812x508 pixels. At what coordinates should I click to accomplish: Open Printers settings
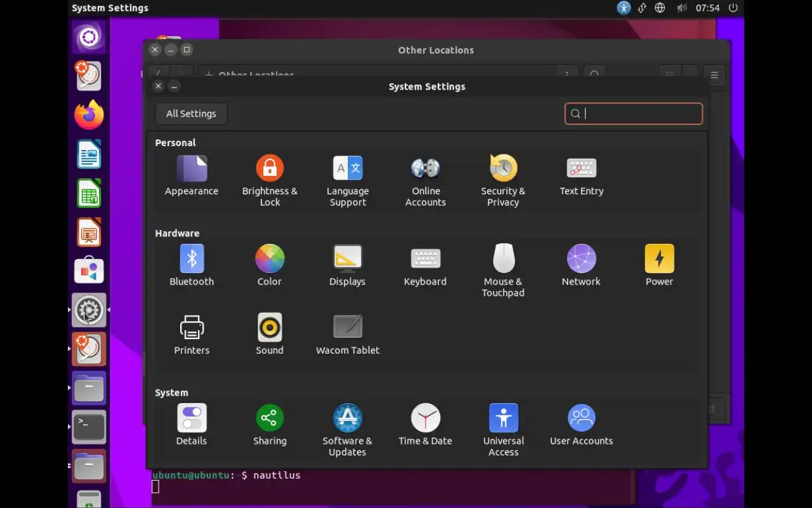pyautogui.click(x=192, y=335)
